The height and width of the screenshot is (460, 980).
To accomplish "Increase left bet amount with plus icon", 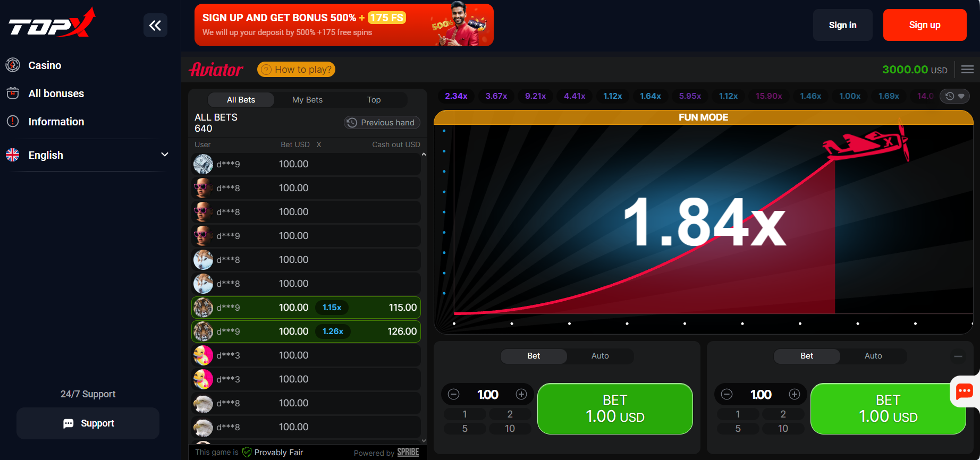I will (x=521, y=394).
